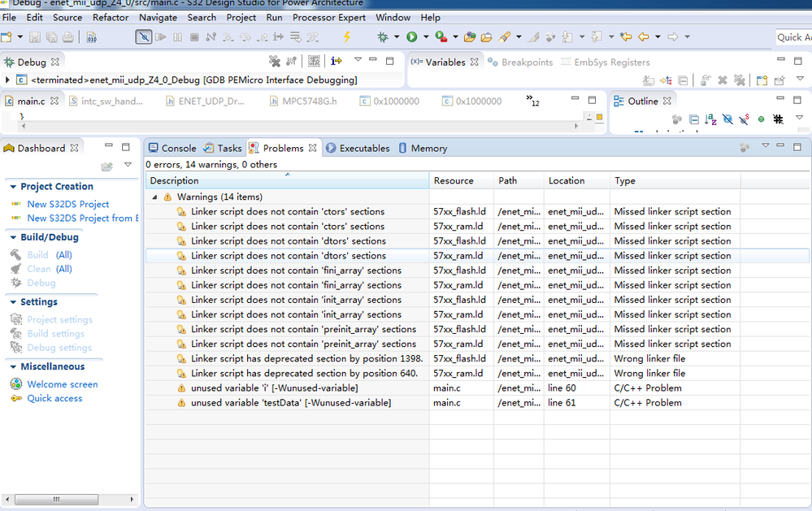Viewport: 812px width, 511px height.
Task: Collapse the Project Creation section
Action: (x=13, y=187)
